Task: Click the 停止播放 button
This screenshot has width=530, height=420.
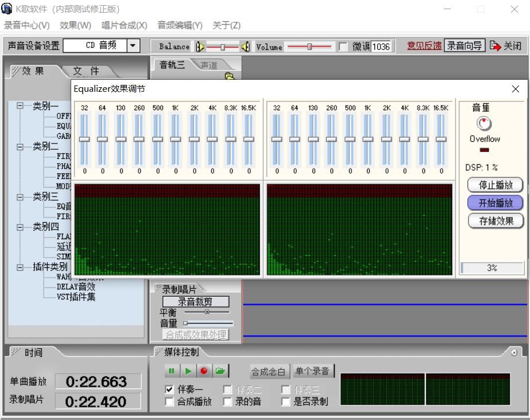Action: tap(496, 185)
